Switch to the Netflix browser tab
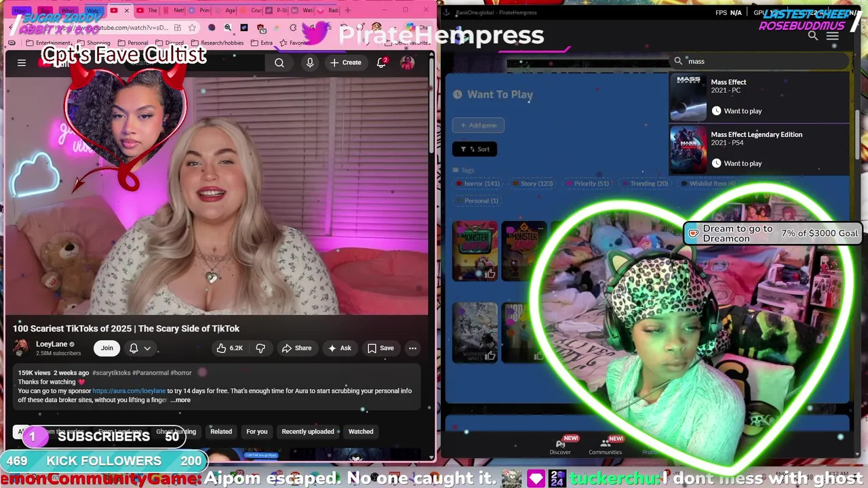868x488 pixels. click(174, 10)
